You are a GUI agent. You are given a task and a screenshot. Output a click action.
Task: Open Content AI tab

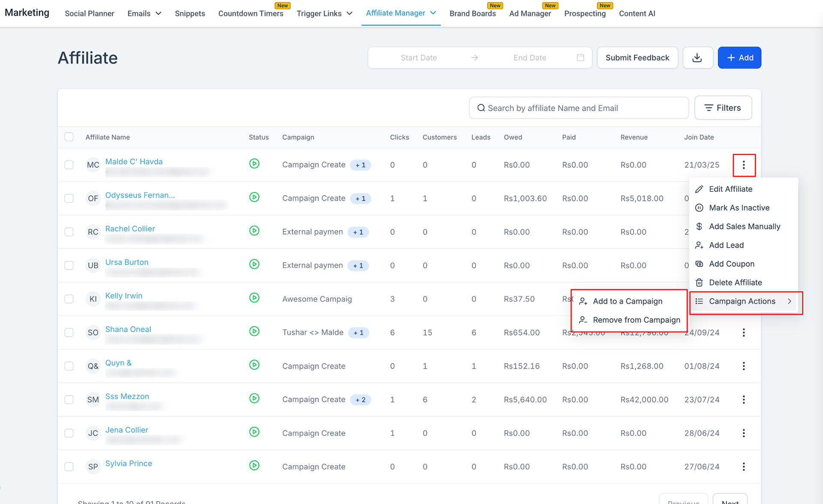pyautogui.click(x=637, y=13)
